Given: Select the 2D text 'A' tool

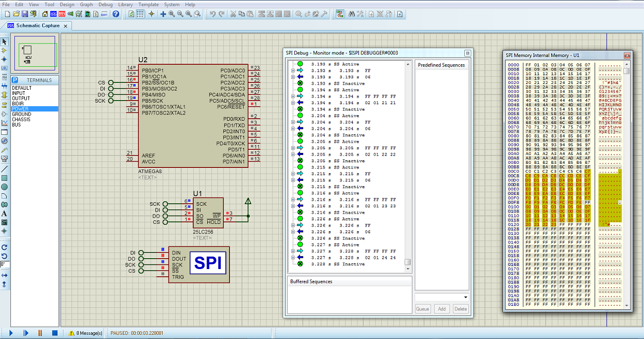Looking at the screenshot, I should pyautogui.click(x=4, y=213).
